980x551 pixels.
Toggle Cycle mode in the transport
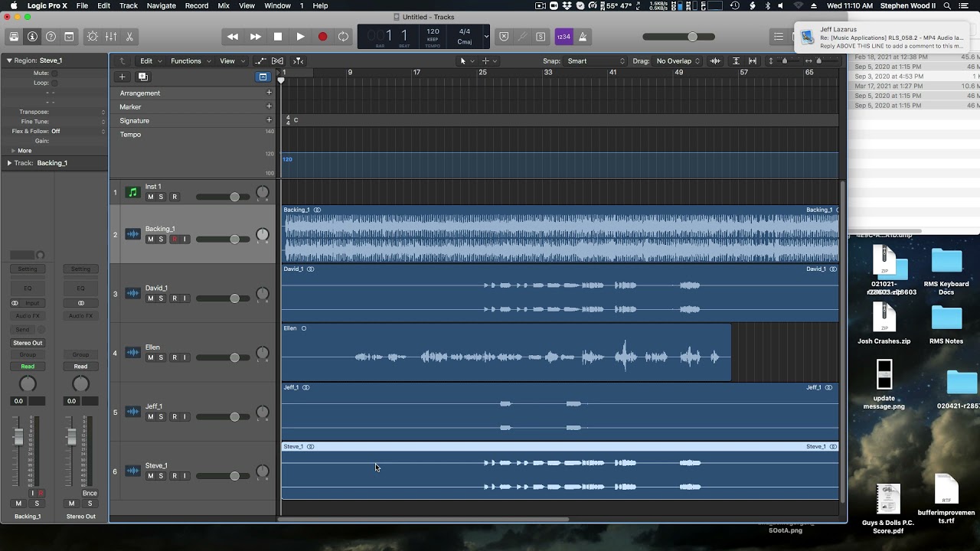coord(344,37)
